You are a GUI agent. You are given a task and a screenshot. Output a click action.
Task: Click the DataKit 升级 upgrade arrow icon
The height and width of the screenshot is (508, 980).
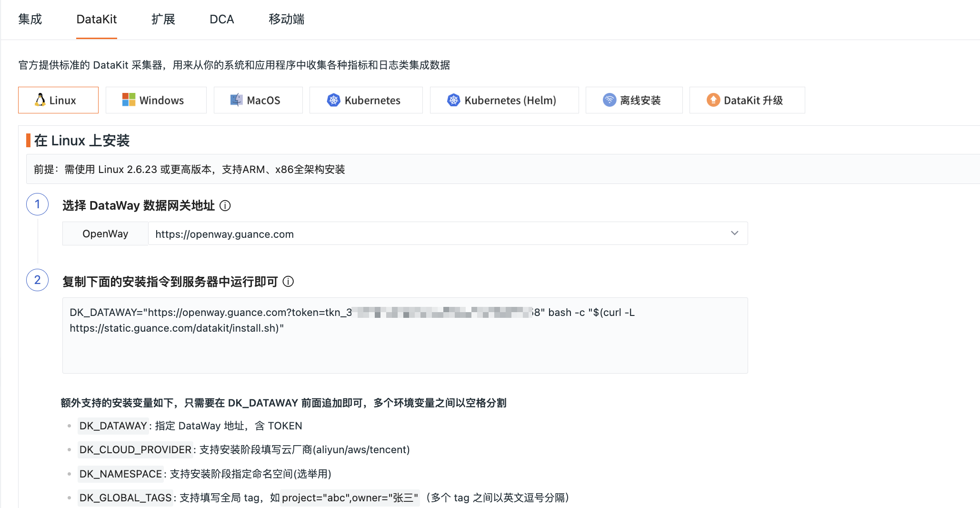[713, 100]
